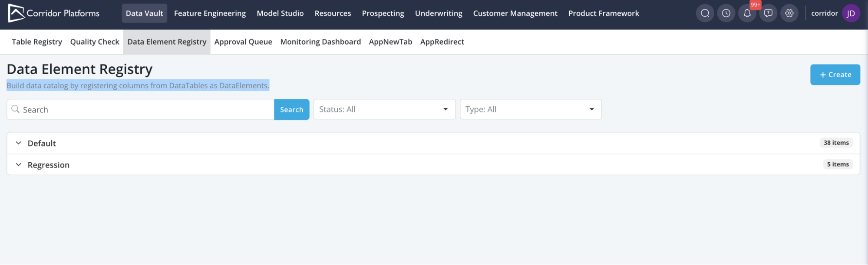Image resolution: width=868 pixels, height=265 pixels.
Task: Open the Resources menu
Action: pyautogui.click(x=333, y=13)
